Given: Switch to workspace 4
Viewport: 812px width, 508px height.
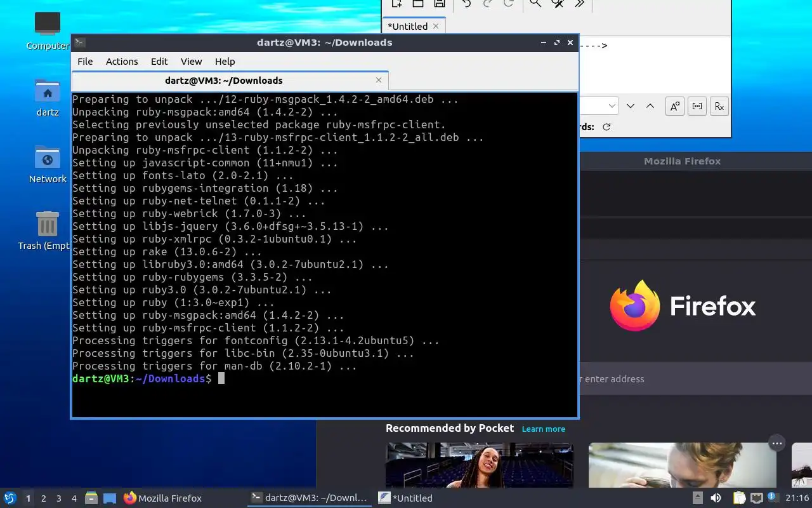Looking at the screenshot, I should [74, 498].
